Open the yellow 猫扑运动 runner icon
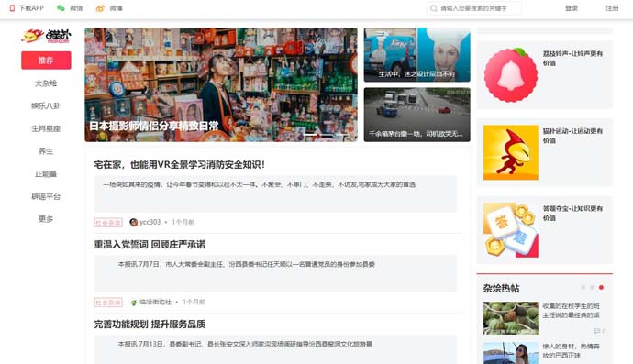Viewport: 633px width, 364px height. pyautogui.click(x=511, y=152)
